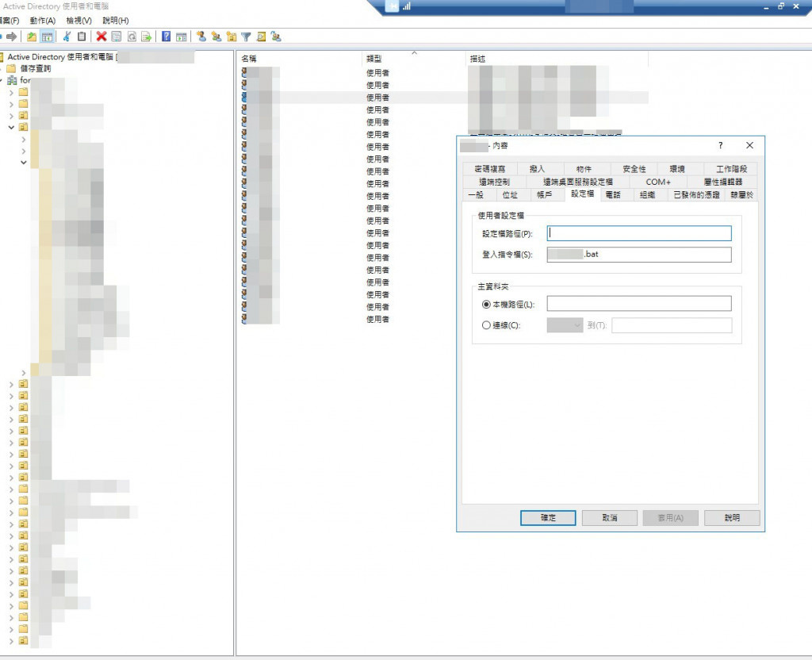Select the 設定檔 tab
Screen dimensions: 812x660
[x=583, y=194]
